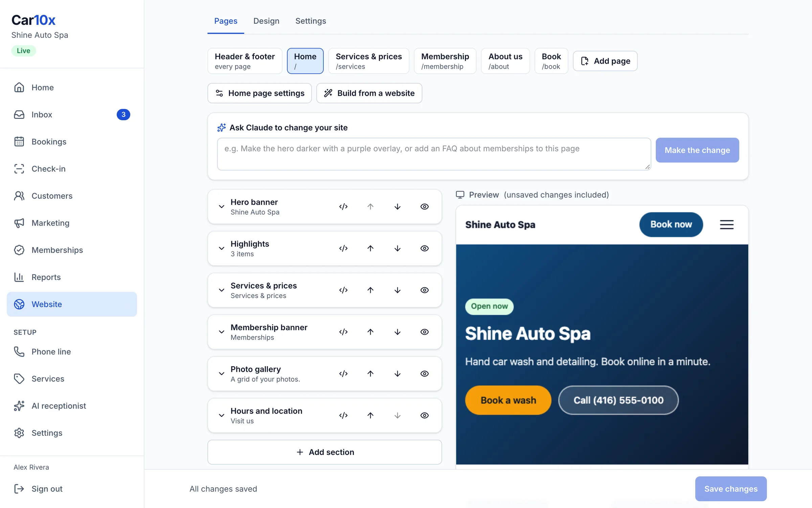The image size is (812, 508).
Task: Open Marketing in the sidebar
Action: coord(72,223)
